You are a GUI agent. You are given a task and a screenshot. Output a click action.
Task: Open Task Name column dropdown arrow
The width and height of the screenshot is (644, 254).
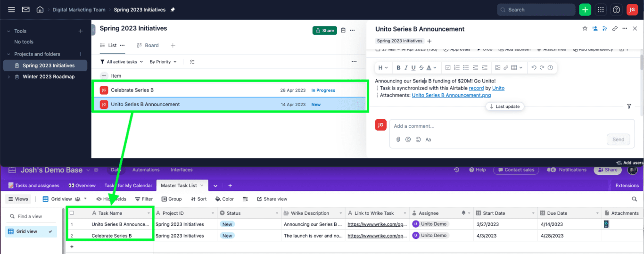coord(149,213)
